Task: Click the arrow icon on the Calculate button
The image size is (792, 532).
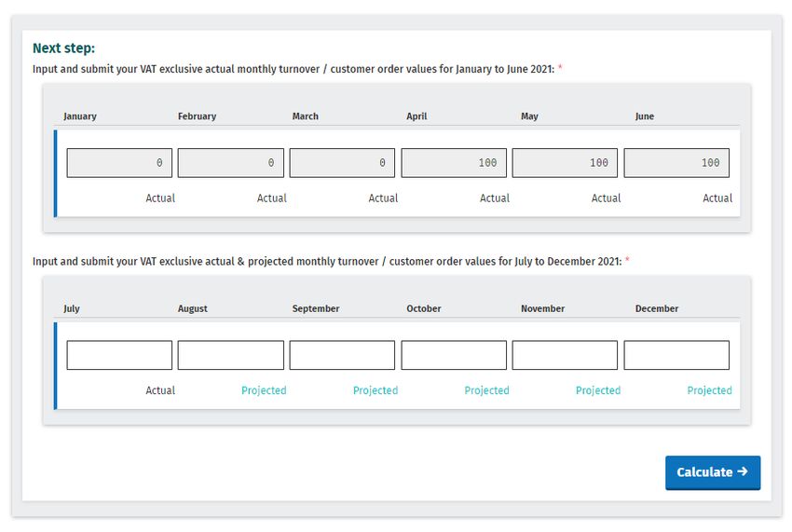Action: [742, 471]
